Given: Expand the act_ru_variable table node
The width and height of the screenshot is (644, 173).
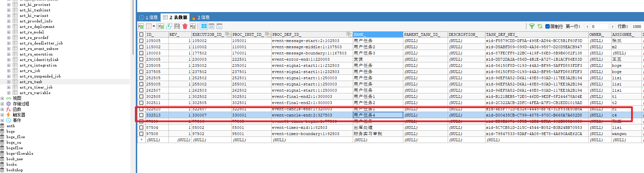Looking at the screenshot, I should pyautogui.click(x=9, y=93).
